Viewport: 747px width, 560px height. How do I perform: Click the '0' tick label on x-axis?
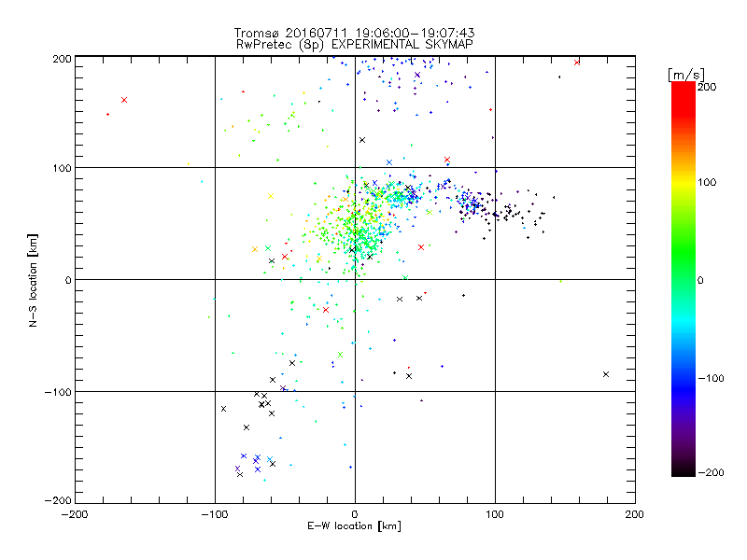coord(355,514)
